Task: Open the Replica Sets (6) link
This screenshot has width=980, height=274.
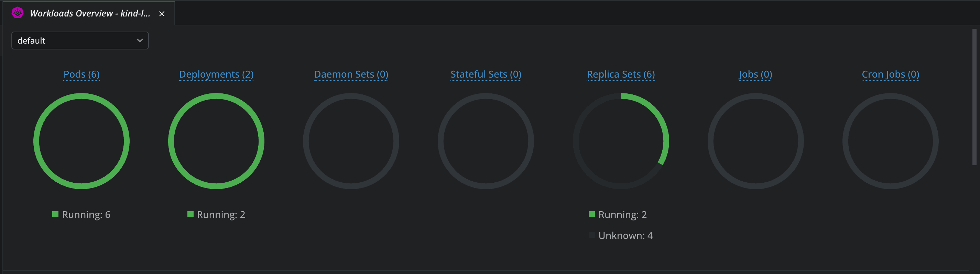Action: click(x=621, y=75)
